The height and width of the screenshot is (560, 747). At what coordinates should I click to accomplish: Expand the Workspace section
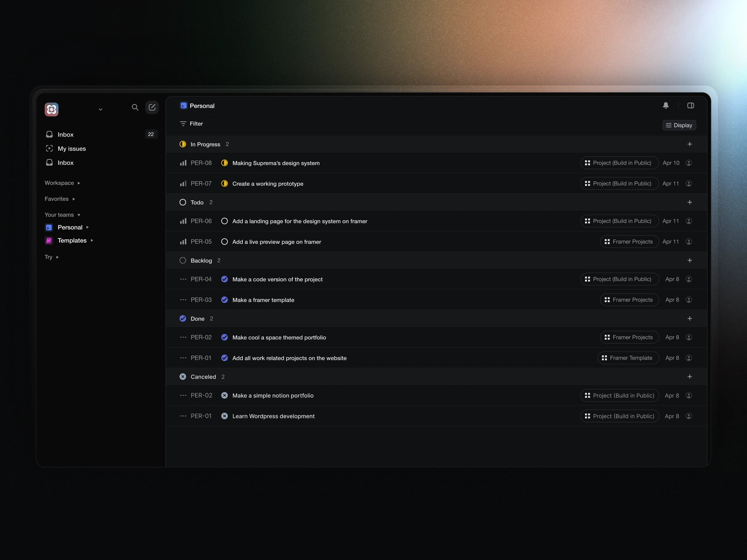click(62, 183)
